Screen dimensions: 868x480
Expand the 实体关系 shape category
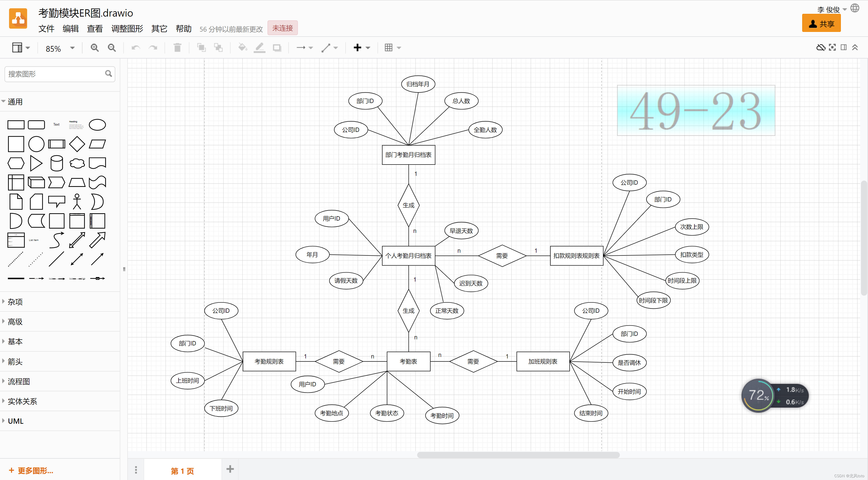[x=22, y=401]
